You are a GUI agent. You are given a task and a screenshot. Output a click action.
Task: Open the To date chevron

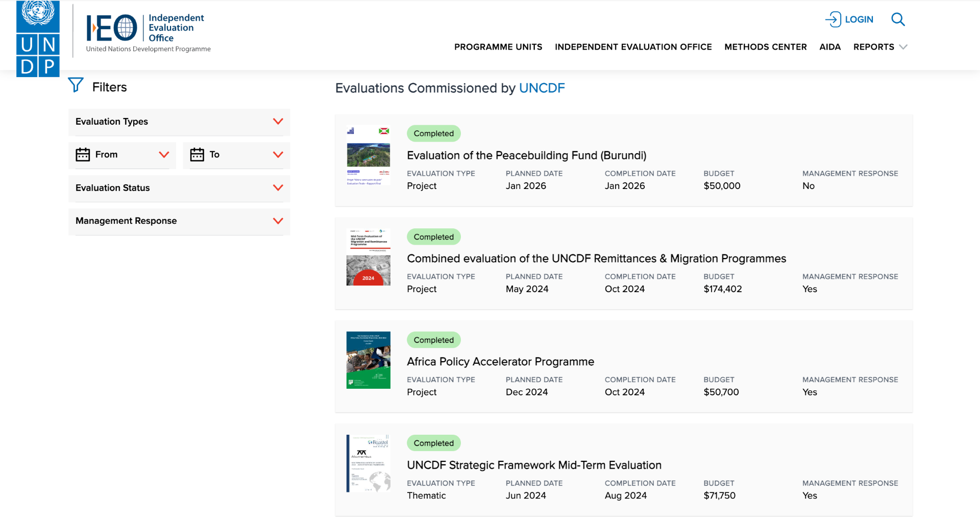click(x=278, y=155)
